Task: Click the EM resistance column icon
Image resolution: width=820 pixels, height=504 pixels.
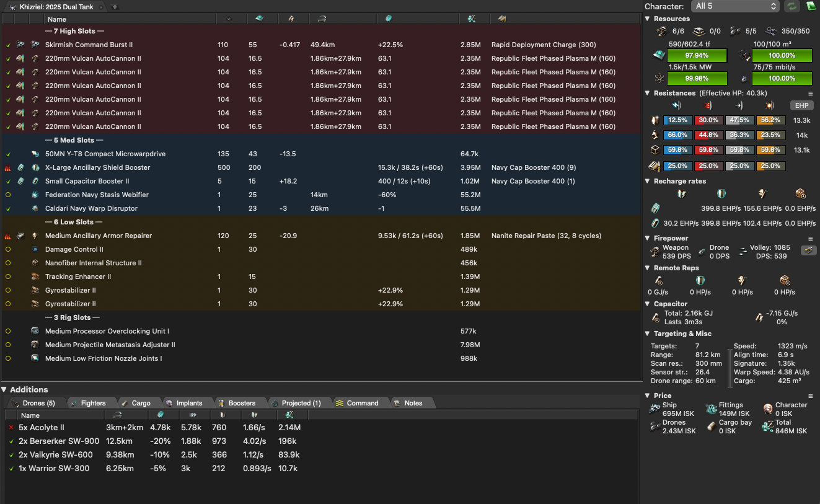Action: (677, 105)
